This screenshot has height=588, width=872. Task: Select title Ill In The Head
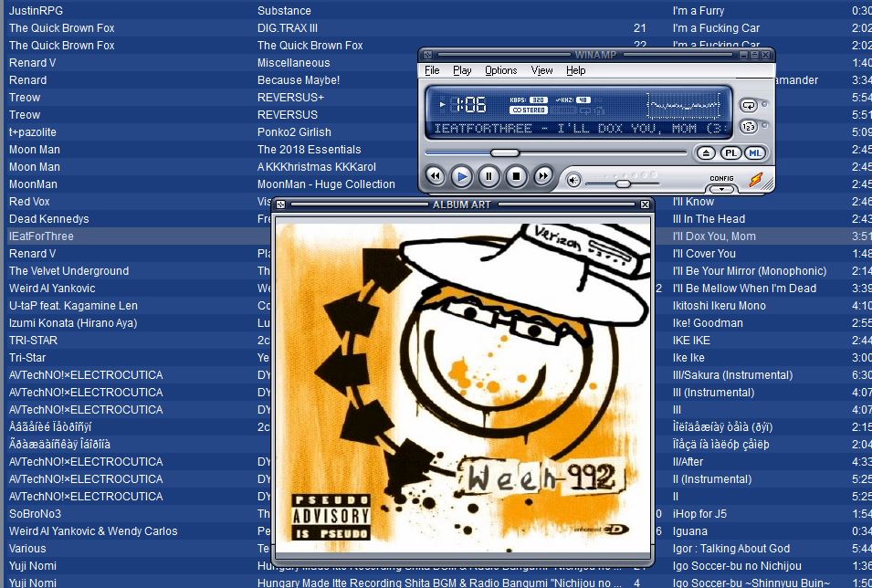pos(709,219)
